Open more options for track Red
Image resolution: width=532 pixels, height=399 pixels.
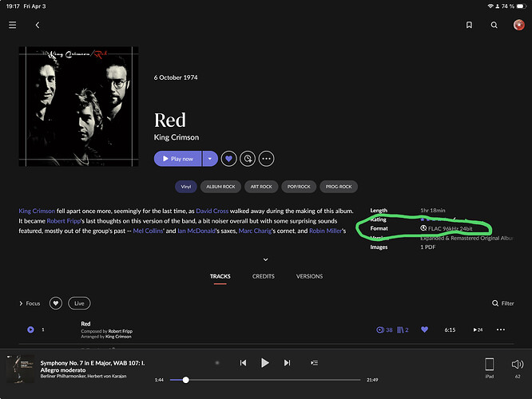click(500, 330)
